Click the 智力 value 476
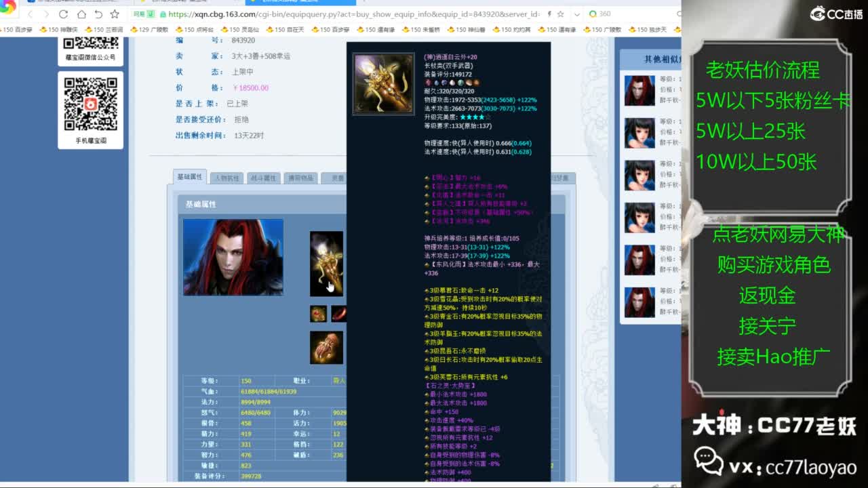The image size is (868, 488). (246, 455)
